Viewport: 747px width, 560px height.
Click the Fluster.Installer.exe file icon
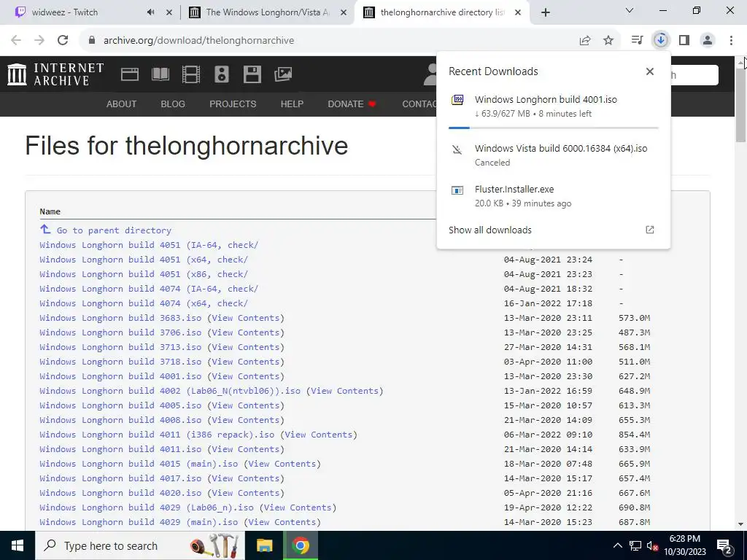click(457, 190)
